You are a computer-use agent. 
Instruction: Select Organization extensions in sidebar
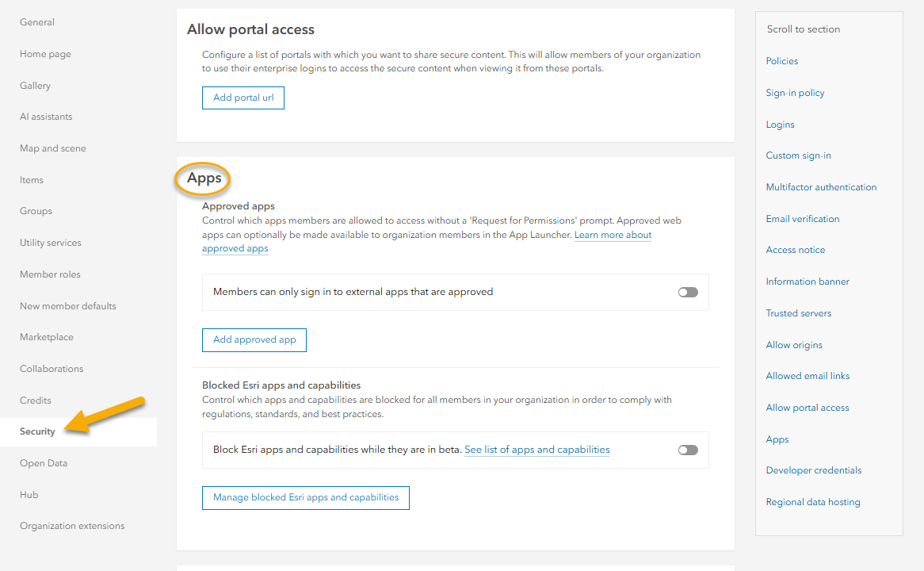[72, 526]
